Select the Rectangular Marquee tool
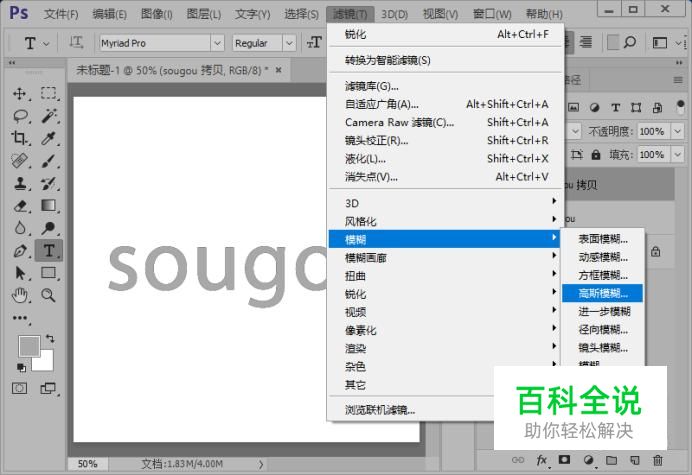This screenshot has width=692, height=475. click(49, 94)
